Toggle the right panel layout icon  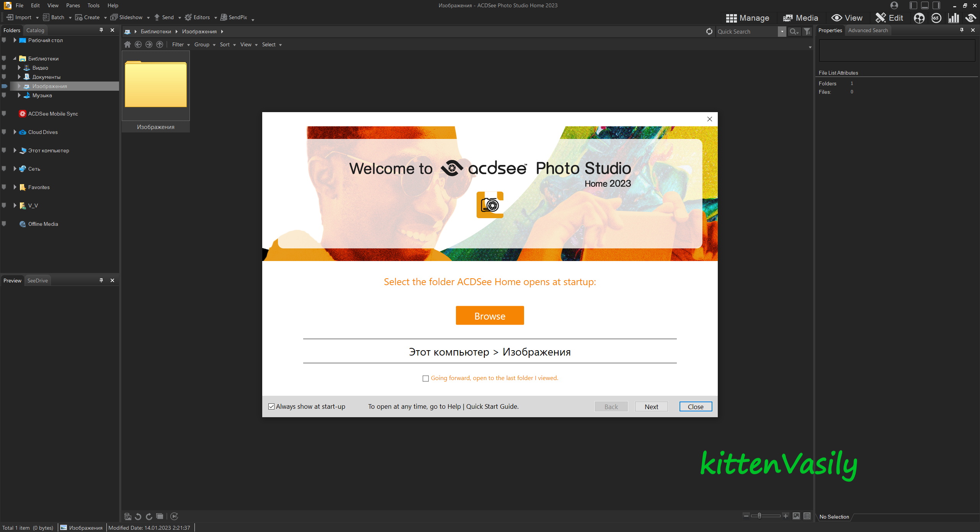point(936,5)
